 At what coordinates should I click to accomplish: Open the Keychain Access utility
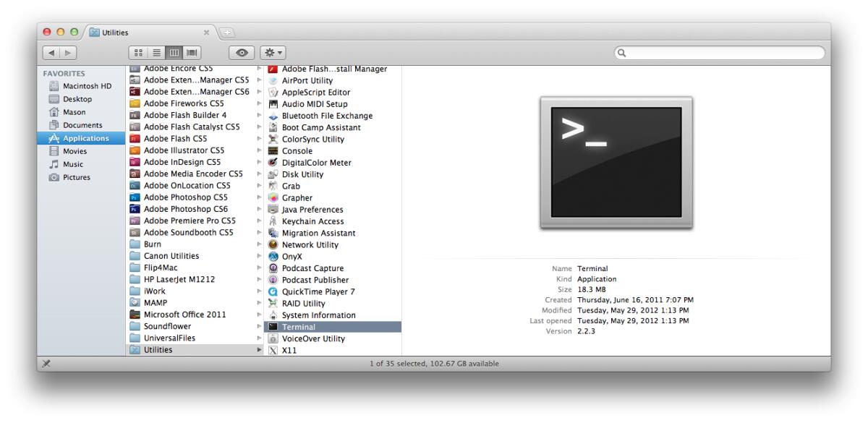click(x=312, y=221)
